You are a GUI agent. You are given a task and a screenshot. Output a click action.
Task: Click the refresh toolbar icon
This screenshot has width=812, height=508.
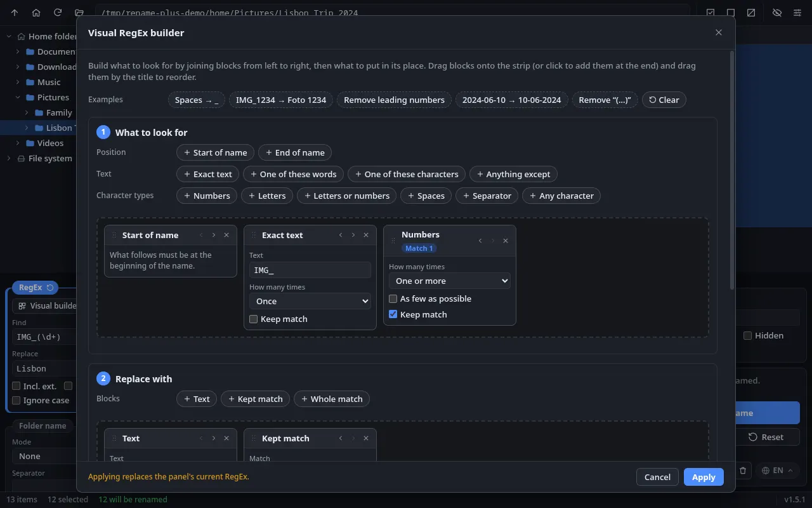[x=58, y=13]
